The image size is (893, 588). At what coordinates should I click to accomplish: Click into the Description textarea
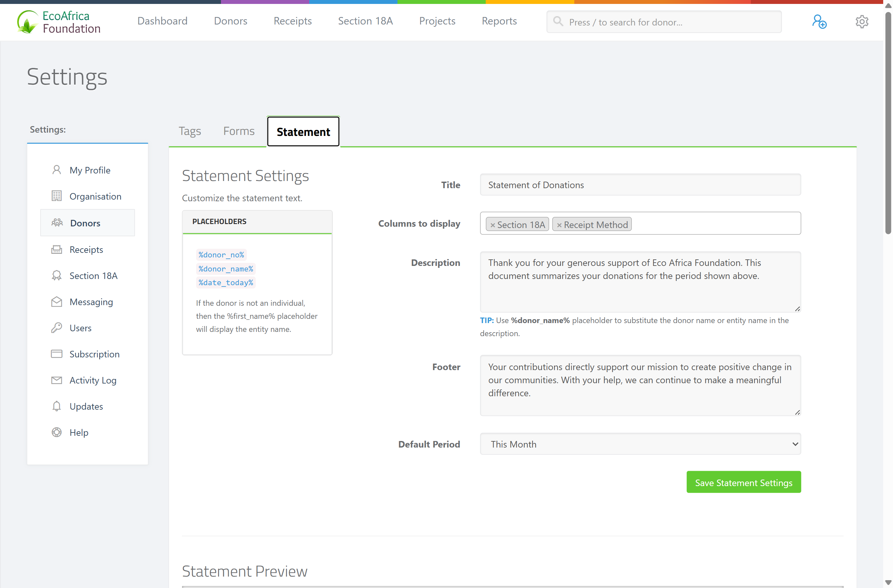(x=640, y=282)
